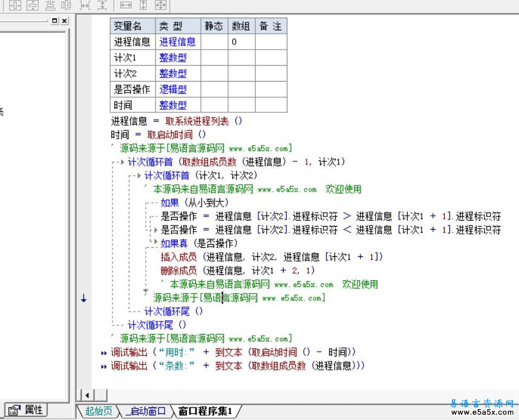Click the 类型 column header
The width and height of the screenshot is (519, 420).
click(x=178, y=26)
